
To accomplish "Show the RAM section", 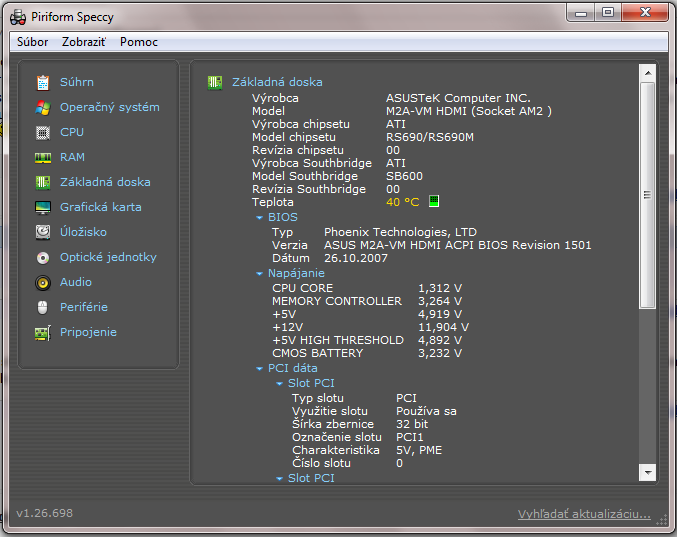I will pyautogui.click(x=72, y=157).
